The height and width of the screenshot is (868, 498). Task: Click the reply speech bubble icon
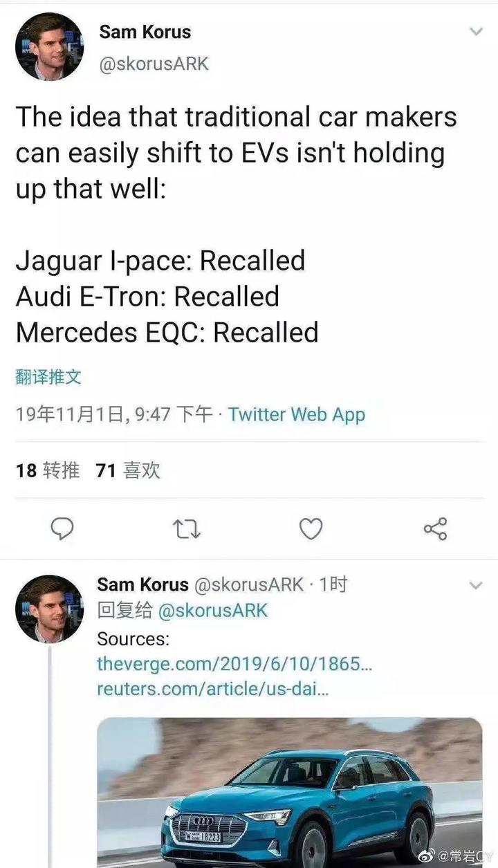(x=63, y=529)
